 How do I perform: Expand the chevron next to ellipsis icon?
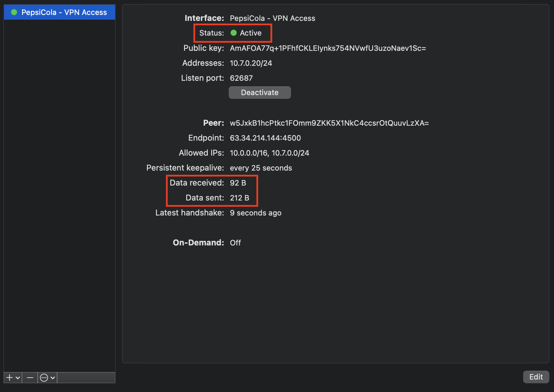(53, 378)
